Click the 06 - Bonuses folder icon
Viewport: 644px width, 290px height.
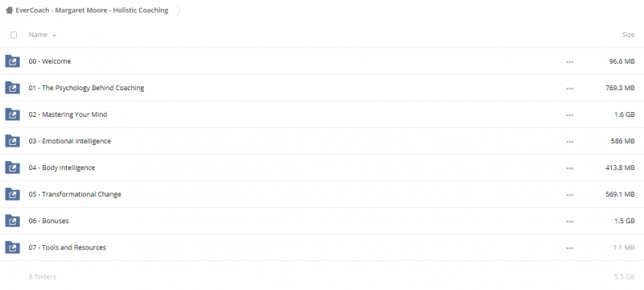(12, 221)
